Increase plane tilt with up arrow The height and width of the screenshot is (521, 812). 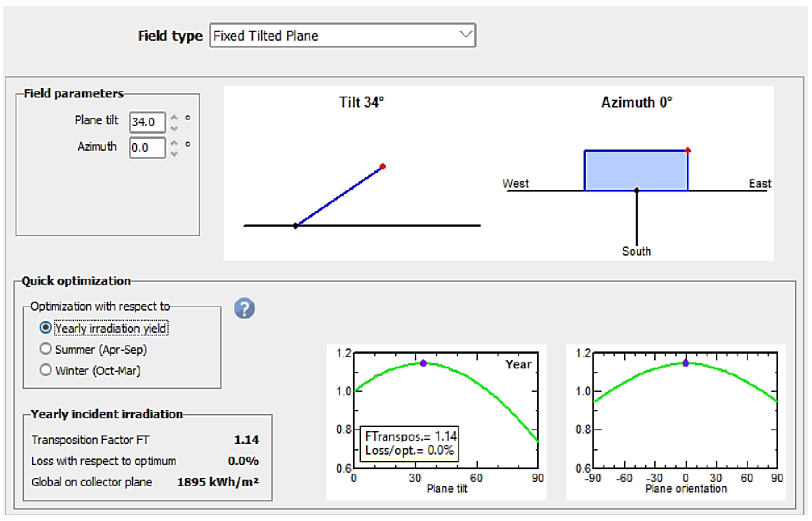coord(174,117)
